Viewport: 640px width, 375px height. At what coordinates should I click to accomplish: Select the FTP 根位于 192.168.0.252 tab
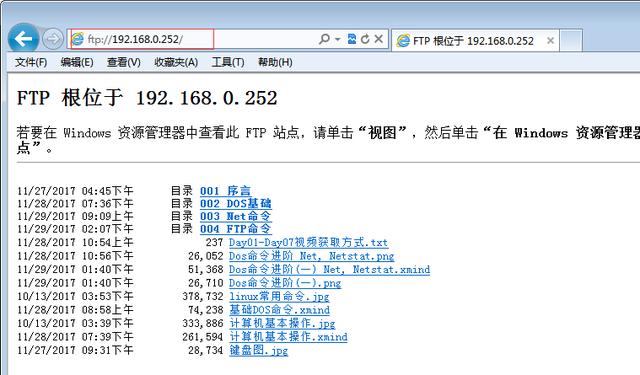(x=475, y=40)
